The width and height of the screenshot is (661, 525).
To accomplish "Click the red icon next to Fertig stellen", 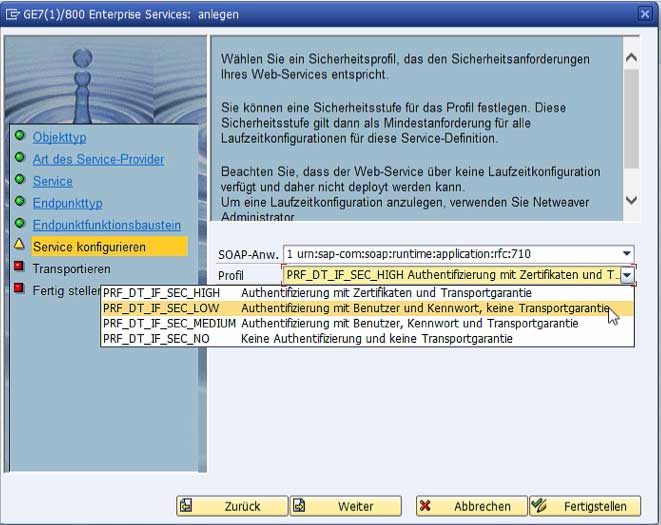I will tap(18, 290).
